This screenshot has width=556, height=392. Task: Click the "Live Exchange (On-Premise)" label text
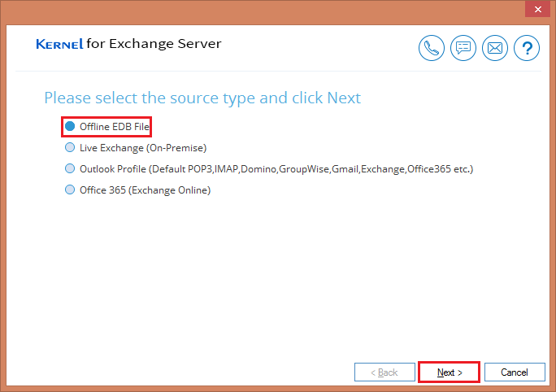pyautogui.click(x=143, y=148)
